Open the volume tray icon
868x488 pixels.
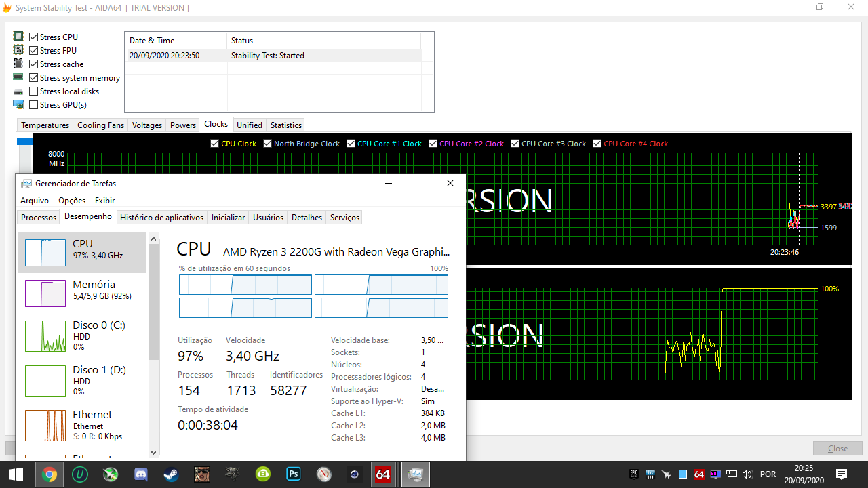747,474
